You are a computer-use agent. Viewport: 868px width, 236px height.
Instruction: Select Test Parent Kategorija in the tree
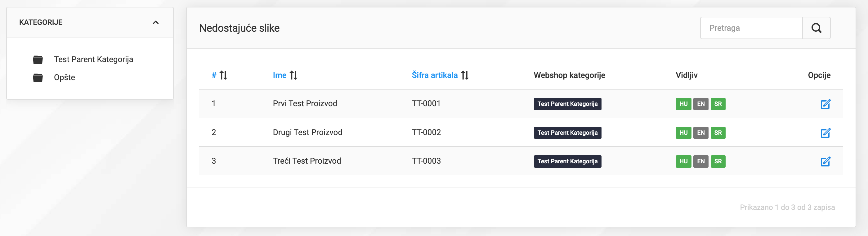click(93, 59)
